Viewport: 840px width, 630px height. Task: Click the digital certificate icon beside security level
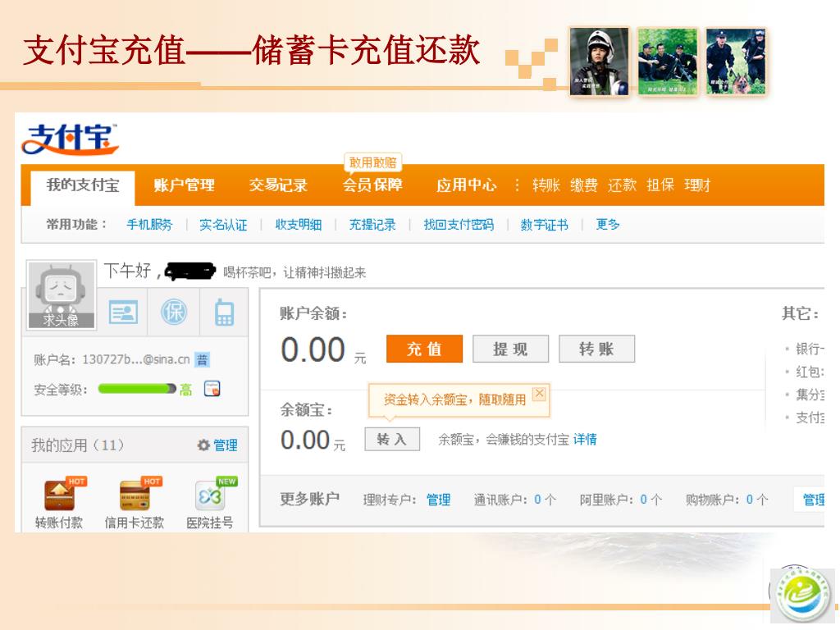coord(212,389)
